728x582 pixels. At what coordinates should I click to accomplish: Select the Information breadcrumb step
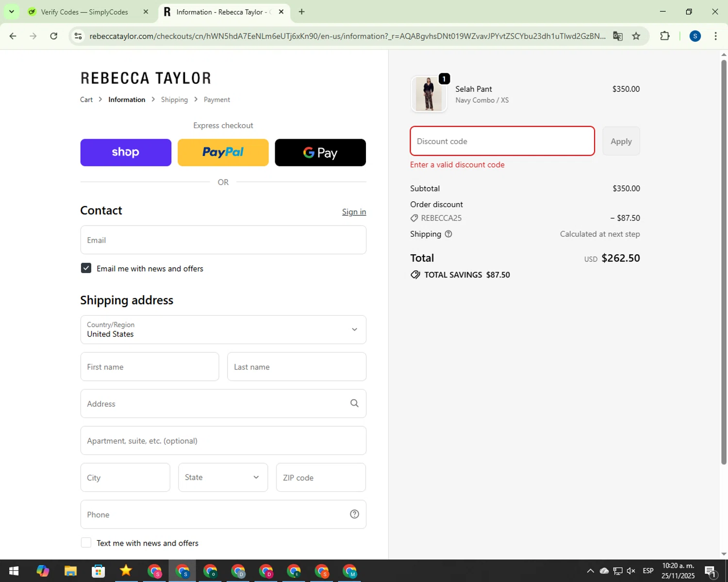click(x=127, y=99)
